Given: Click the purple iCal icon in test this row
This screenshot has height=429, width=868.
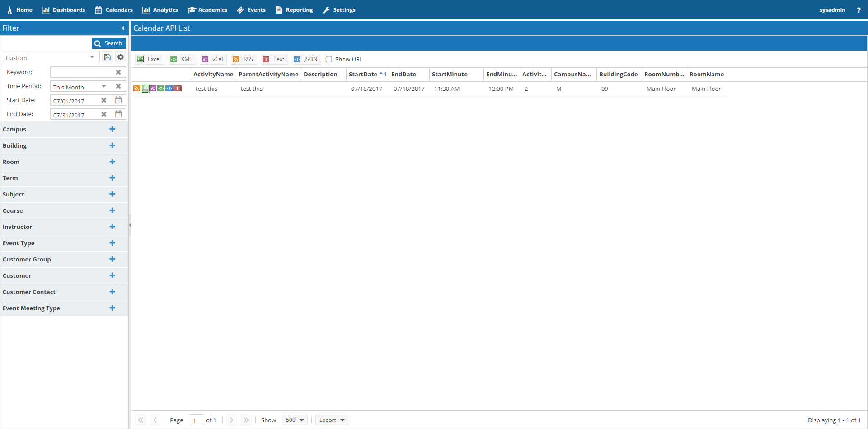Looking at the screenshot, I should pyautogui.click(x=153, y=89).
